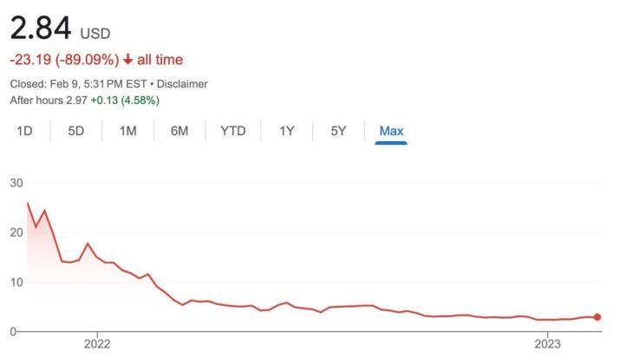Viewport: 640px width, 364px height.
Task: Click the USD currency label
Action: point(95,35)
